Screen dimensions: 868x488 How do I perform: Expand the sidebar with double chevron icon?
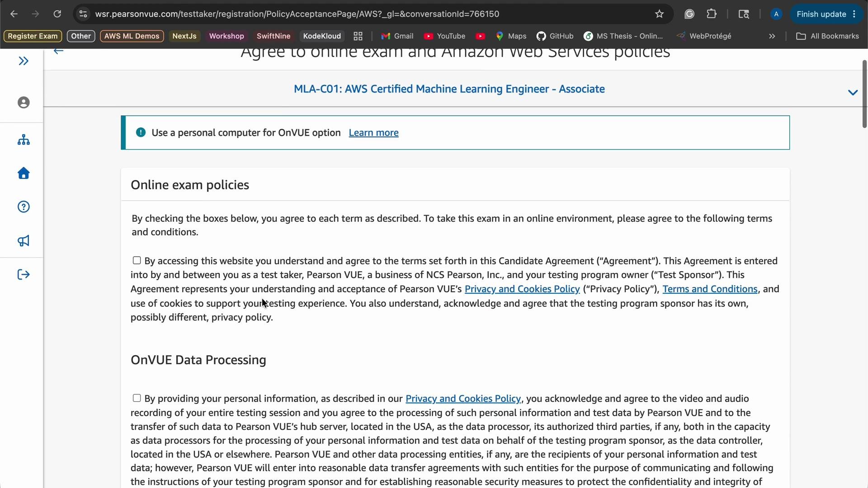tap(24, 61)
